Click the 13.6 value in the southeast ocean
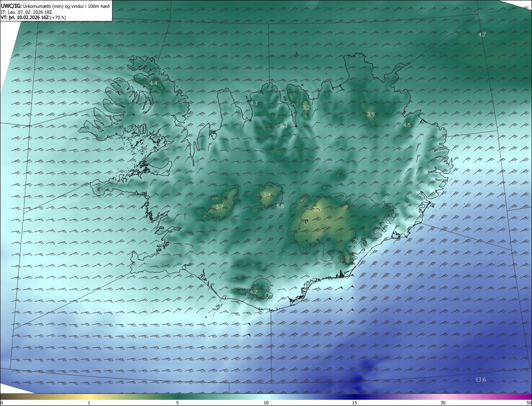Viewport: 532px width, 406px height. coord(480,379)
